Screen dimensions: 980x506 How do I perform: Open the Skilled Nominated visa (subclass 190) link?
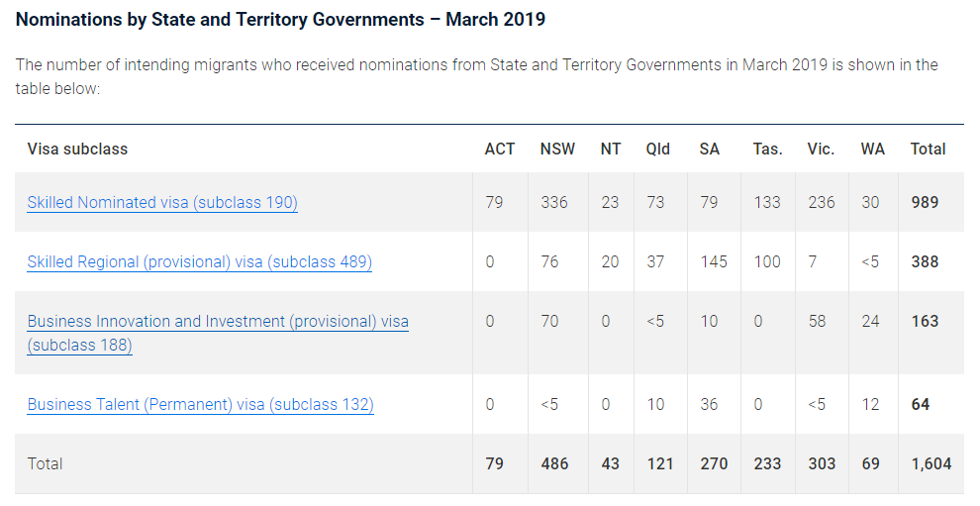(x=162, y=202)
